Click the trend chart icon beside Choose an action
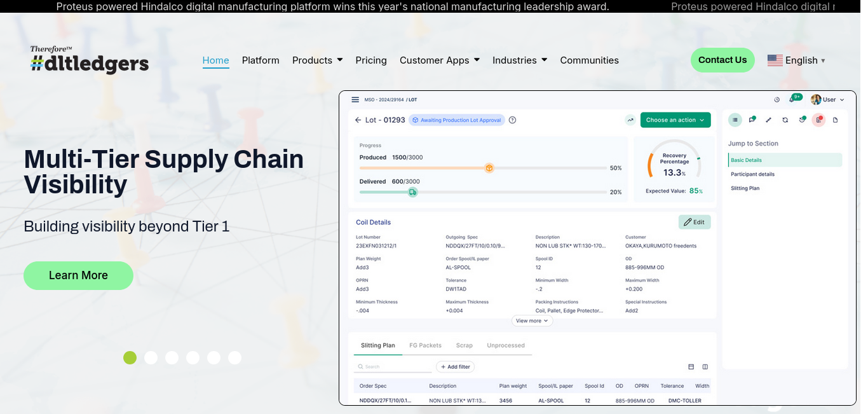 pyautogui.click(x=630, y=120)
